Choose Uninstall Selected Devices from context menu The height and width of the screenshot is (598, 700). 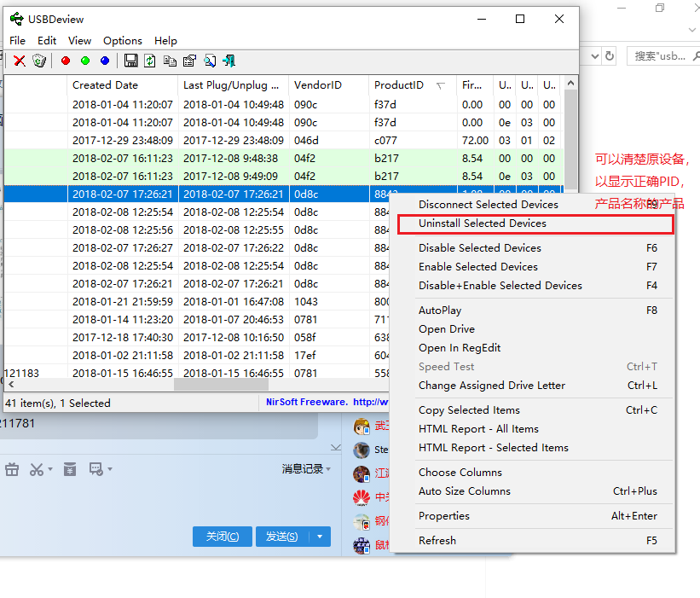(483, 224)
